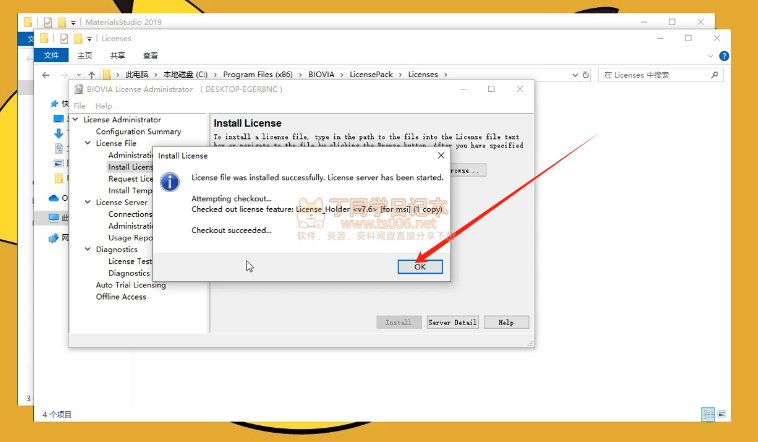Open Network icon in sidebar

coord(54,238)
